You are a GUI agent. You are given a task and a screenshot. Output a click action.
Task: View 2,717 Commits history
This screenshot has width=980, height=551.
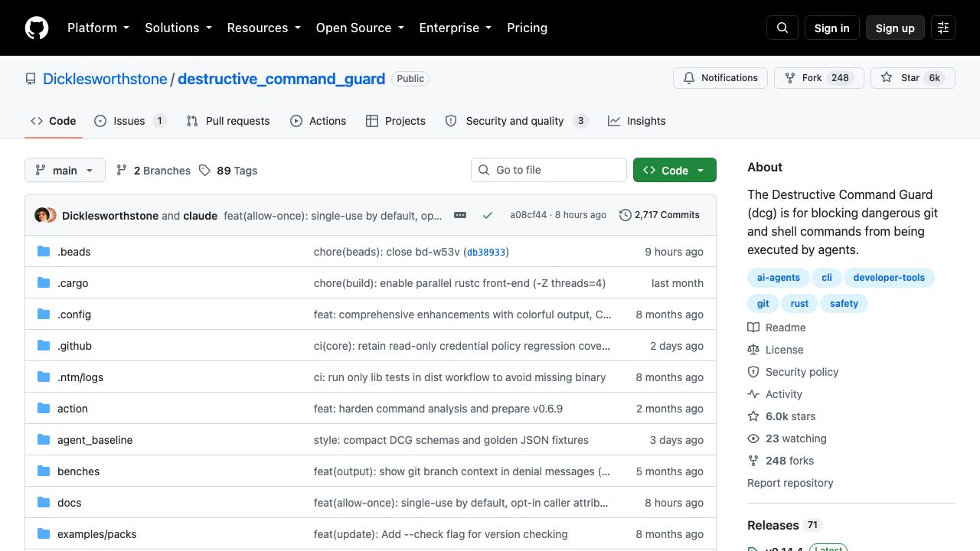[659, 215]
